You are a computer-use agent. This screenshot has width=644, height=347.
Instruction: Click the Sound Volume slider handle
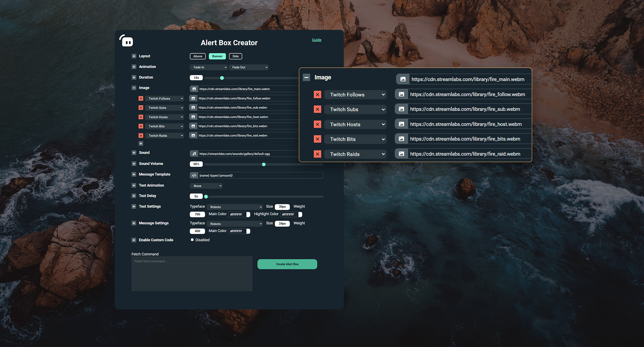[x=264, y=164]
